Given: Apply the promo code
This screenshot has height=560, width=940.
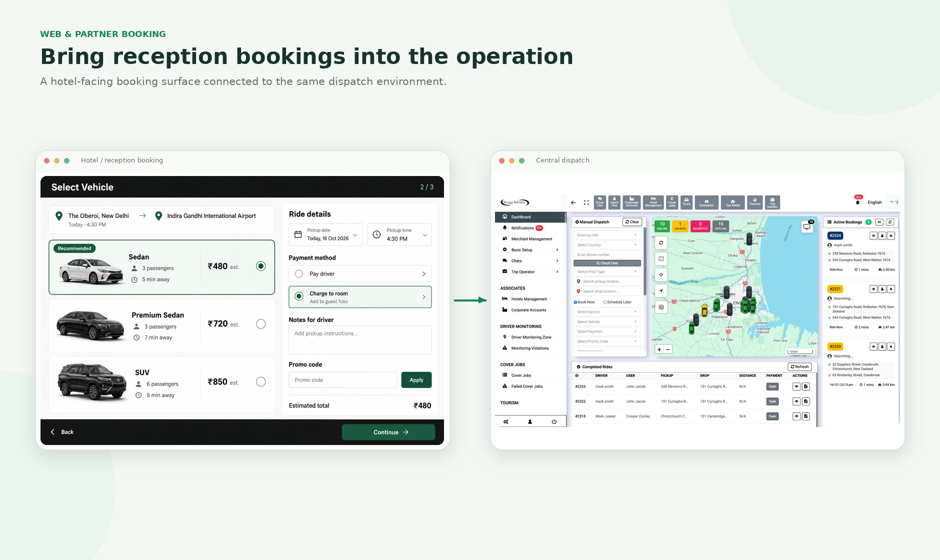Looking at the screenshot, I should tap(416, 380).
